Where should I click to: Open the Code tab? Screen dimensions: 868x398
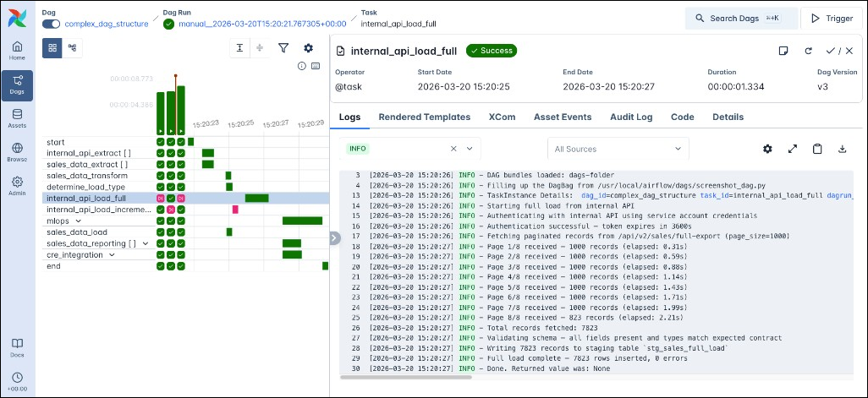click(x=683, y=117)
